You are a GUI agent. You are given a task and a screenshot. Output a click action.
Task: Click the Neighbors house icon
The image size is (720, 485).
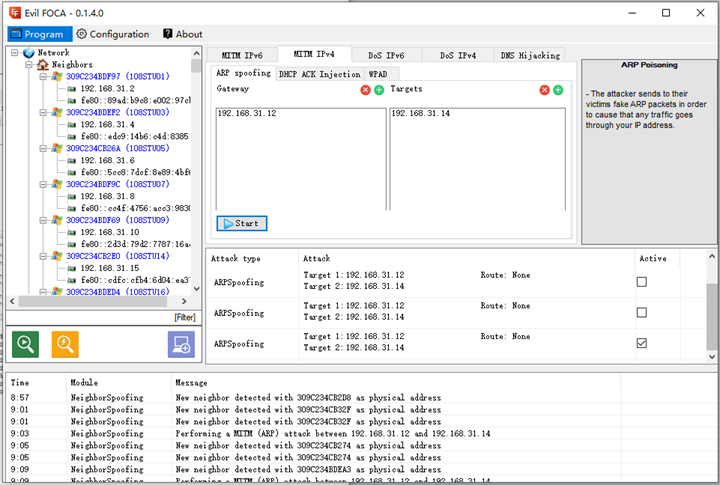pyautogui.click(x=42, y=65)
